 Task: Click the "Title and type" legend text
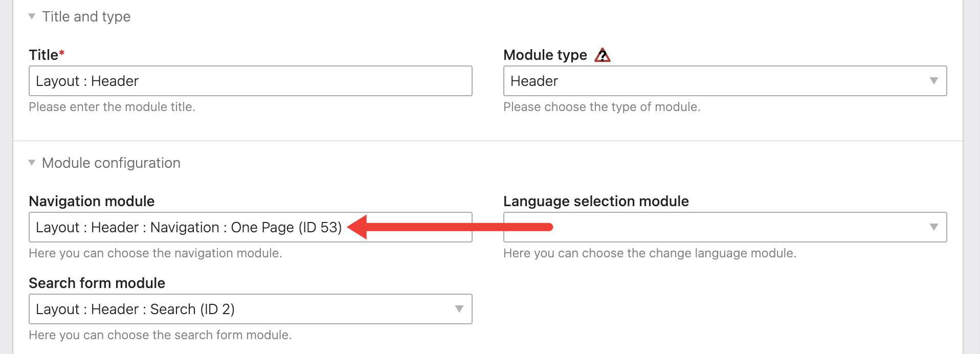point(86,16)
